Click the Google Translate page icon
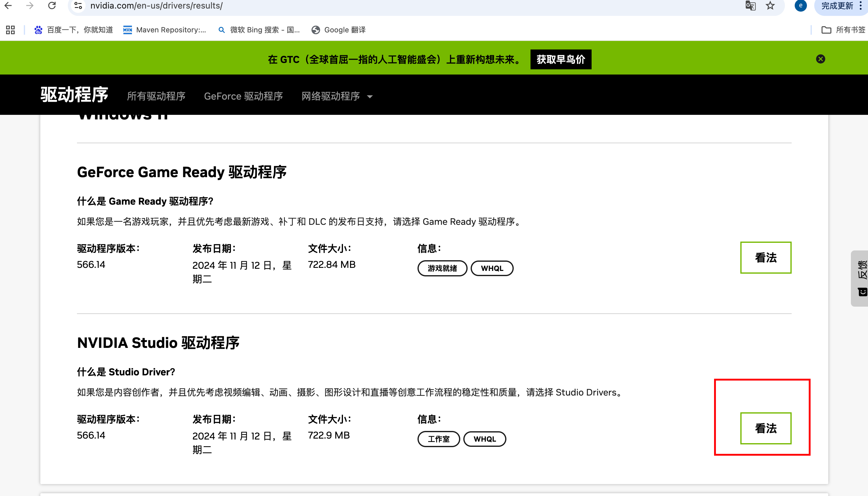The width and height of the screenshot is (868, 496). (x=750, y=5)
